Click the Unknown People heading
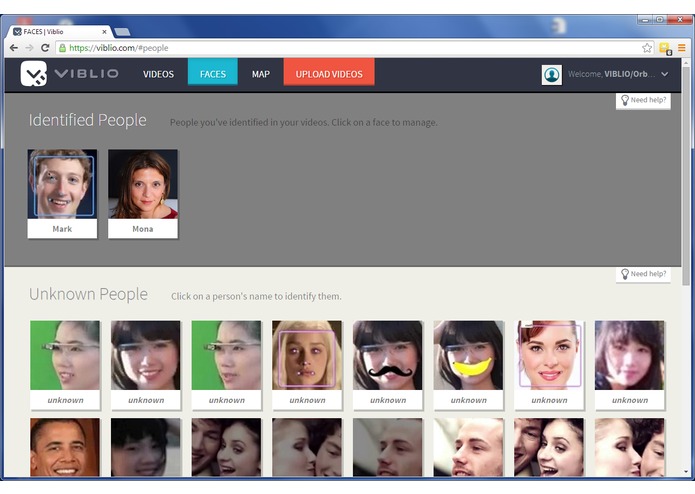 point(88,294)
